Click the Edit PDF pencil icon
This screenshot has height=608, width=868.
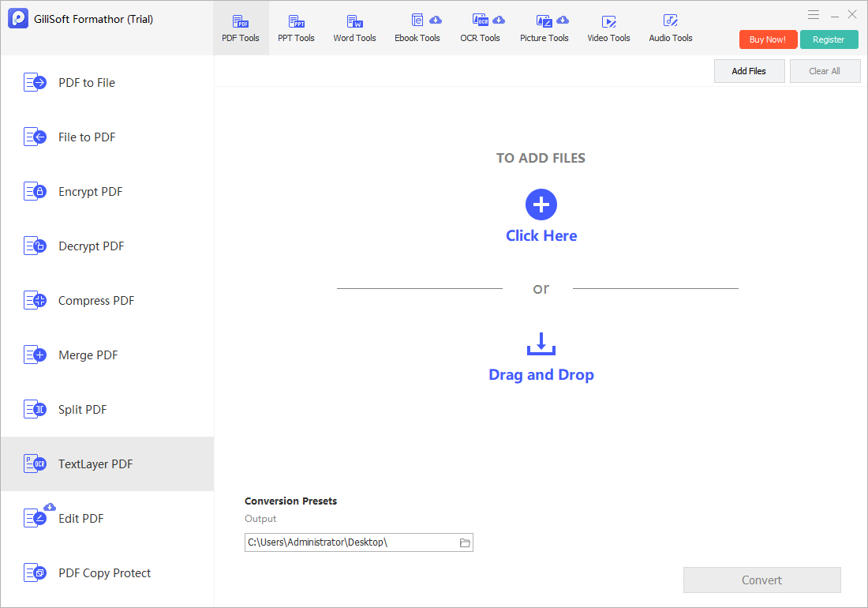click(35, 519)
